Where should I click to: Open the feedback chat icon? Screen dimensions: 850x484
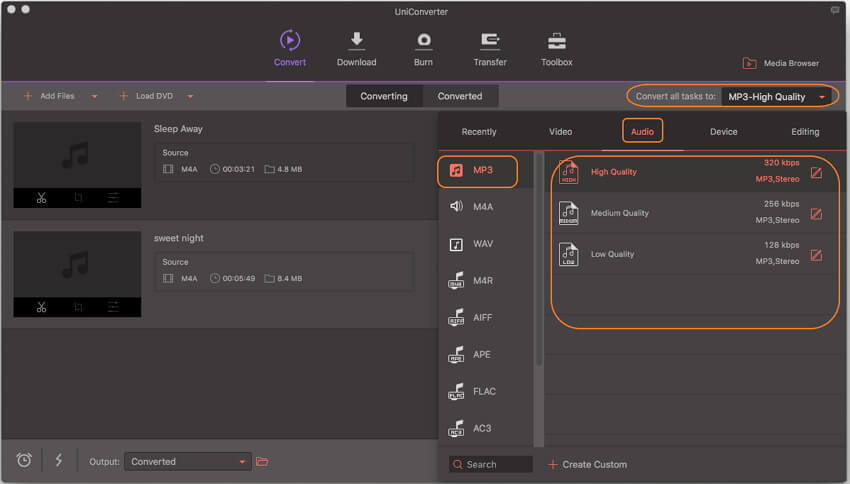tap(835, 10)
